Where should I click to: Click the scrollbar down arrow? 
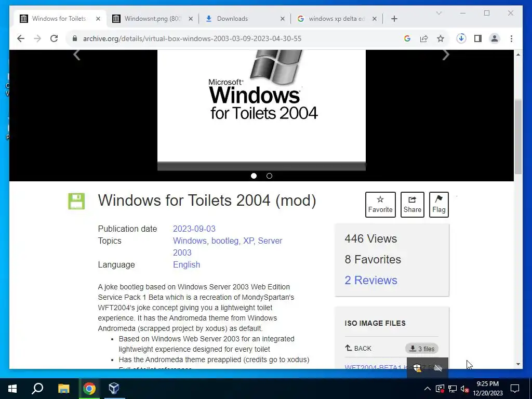(518, 364)
